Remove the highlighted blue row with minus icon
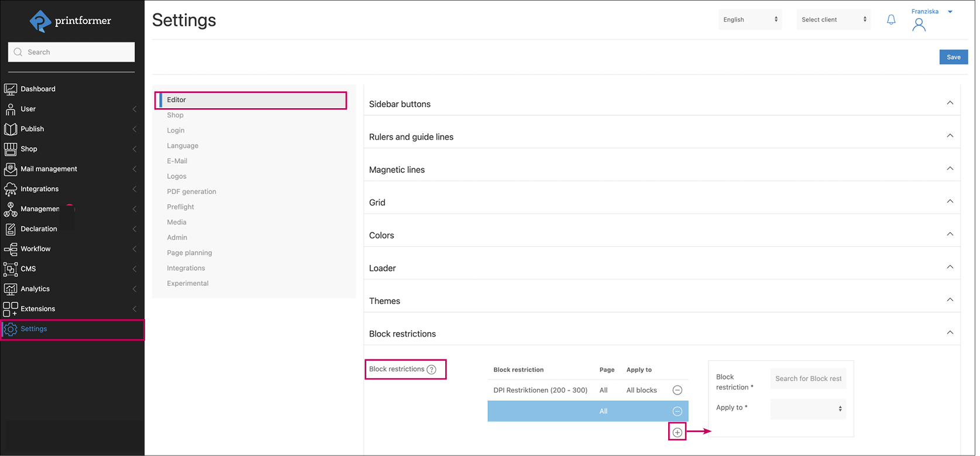 (677, 411)
